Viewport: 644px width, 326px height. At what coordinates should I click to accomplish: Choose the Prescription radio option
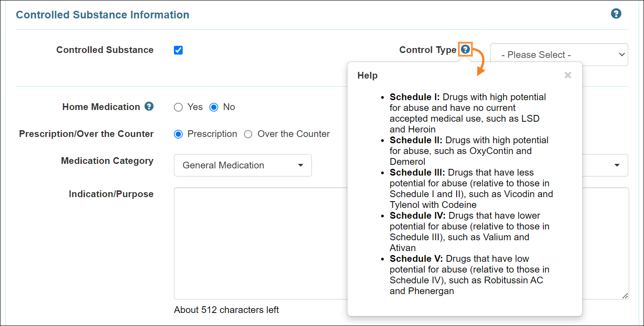[x=178, y=134]
